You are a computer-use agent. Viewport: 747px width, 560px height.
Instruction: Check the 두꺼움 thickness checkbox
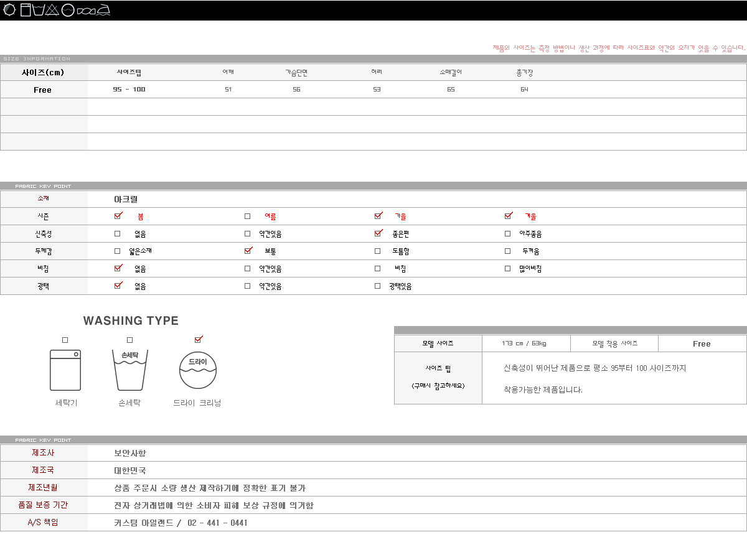pos(507,251)
